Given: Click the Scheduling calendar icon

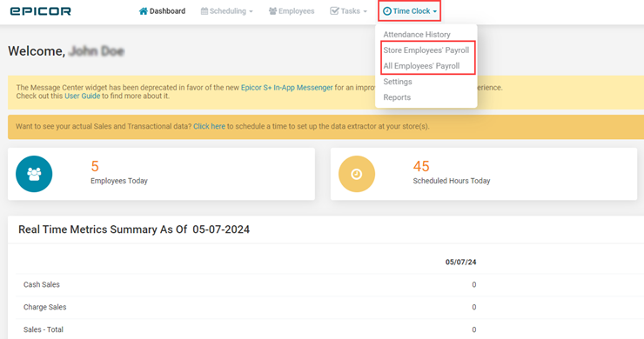Looking at the screenshot, I should pyautogui.click(x=205, y=11).
